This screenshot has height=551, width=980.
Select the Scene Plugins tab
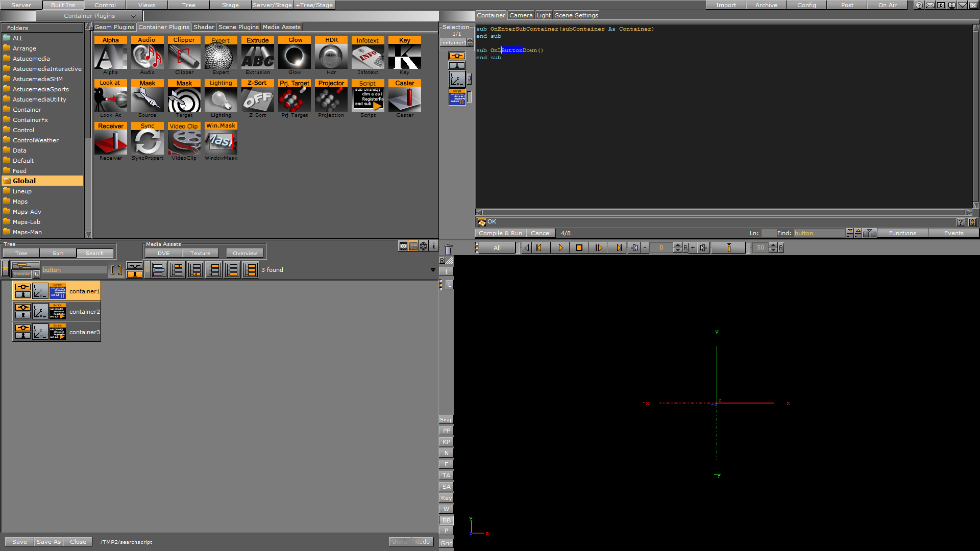coord(238,27)
